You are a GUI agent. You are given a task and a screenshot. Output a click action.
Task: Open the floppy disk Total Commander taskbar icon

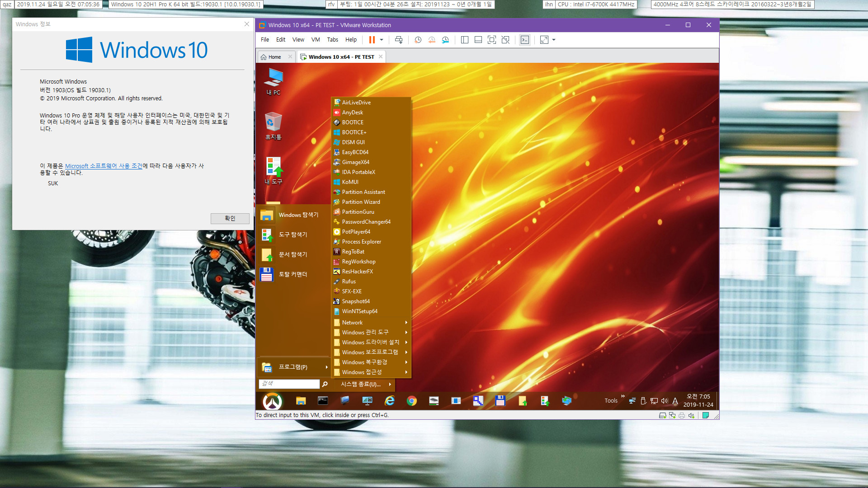tap(500, 401)
